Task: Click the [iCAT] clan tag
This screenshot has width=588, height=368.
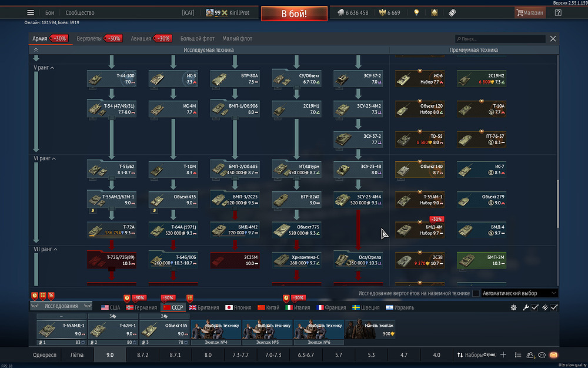Action: click(x=188, y=13)
